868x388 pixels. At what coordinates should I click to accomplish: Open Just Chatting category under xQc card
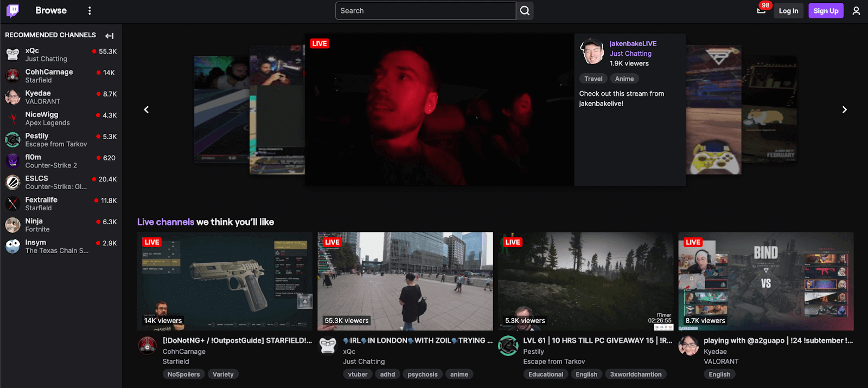click(x=363, y=361)
